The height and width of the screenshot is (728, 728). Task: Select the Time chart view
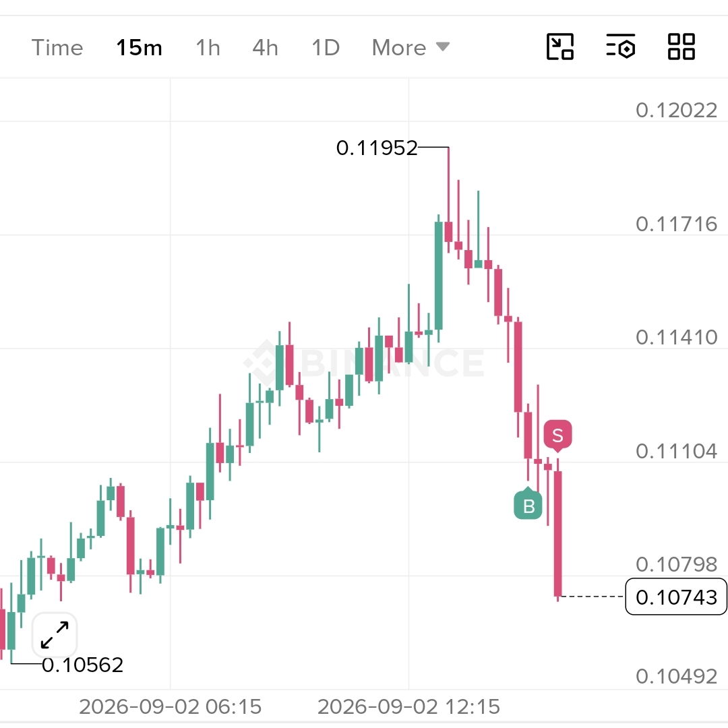click(57, 48)
